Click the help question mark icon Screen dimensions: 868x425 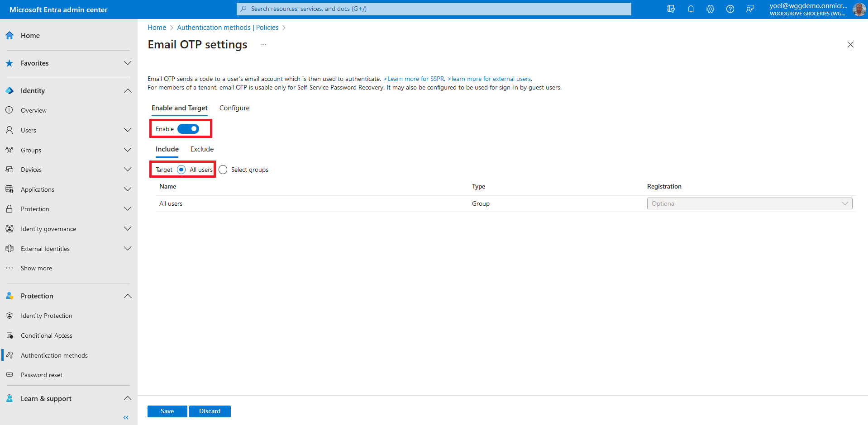pos(730,9)
